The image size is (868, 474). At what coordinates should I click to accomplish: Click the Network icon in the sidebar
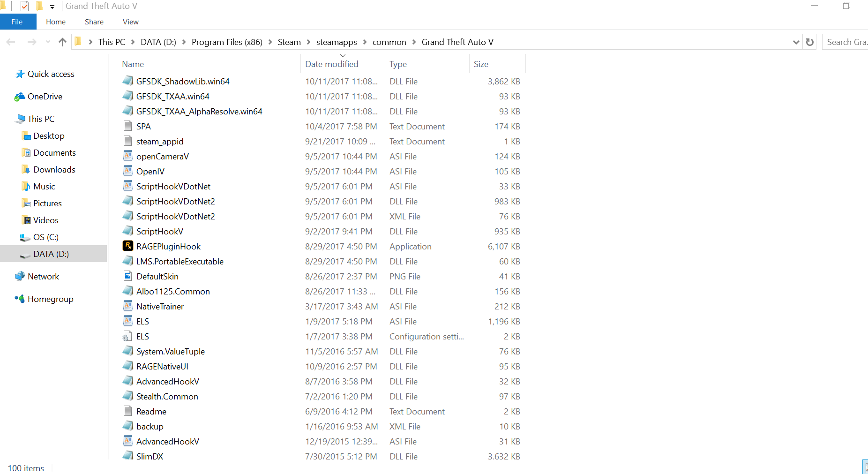(20, 277)
